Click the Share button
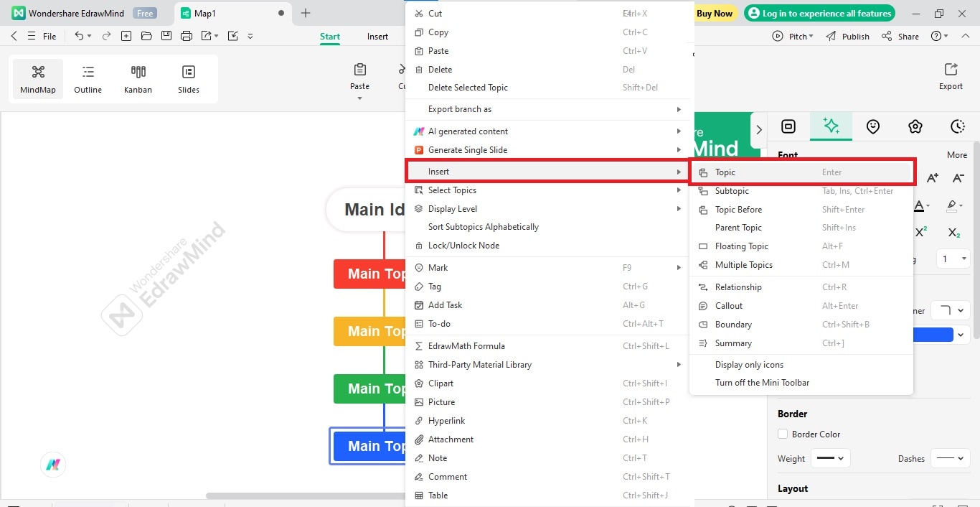This screenshot has width=980, height=507. coord(900,36)
